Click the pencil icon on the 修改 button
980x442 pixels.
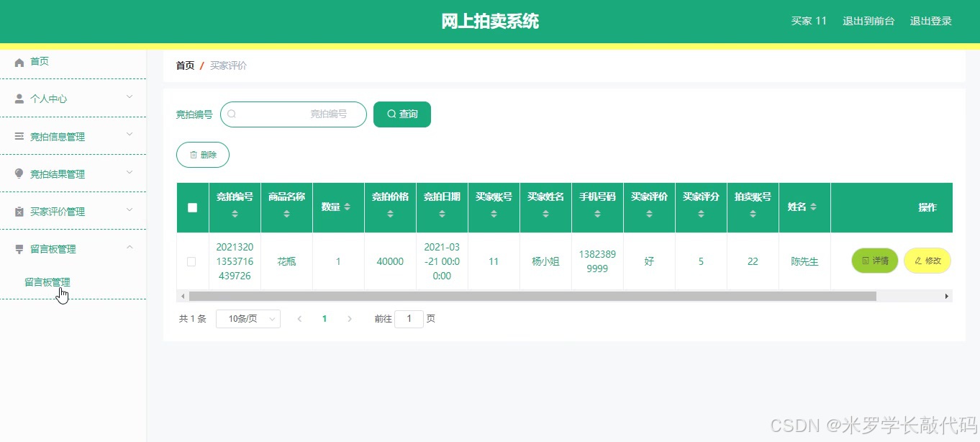[918, 261]
